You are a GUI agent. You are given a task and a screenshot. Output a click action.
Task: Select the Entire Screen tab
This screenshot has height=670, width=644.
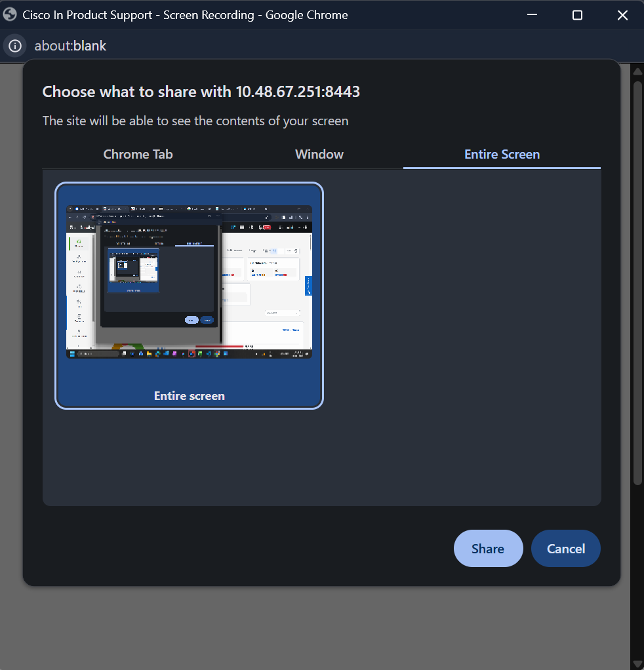(502, 154)
